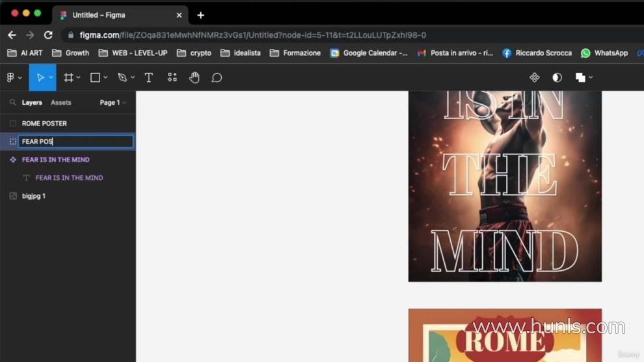Open the Google Calendar bookmark
Screen dimensions: 644x362
point(369,53)
